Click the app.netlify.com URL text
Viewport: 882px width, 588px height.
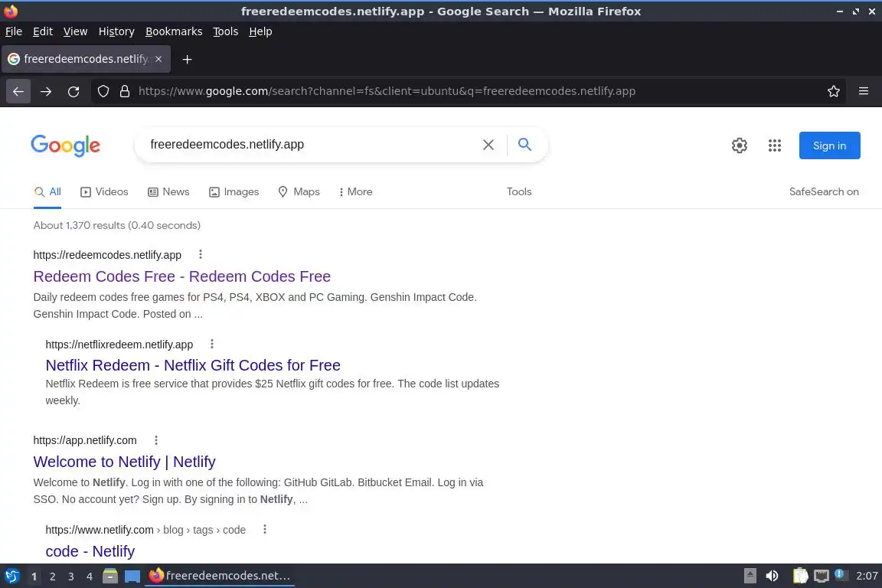point(85,440)
